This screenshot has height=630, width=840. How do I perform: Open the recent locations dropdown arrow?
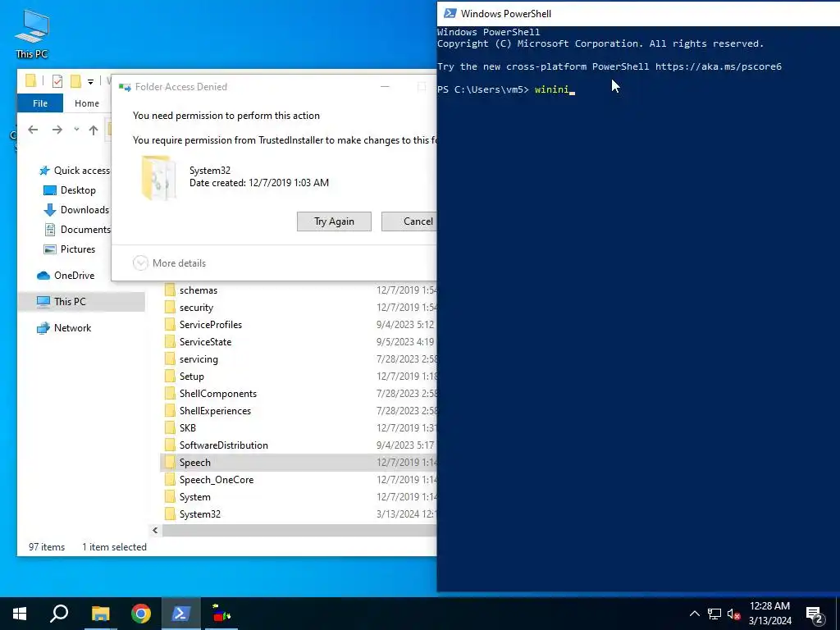tap(76, 129)
